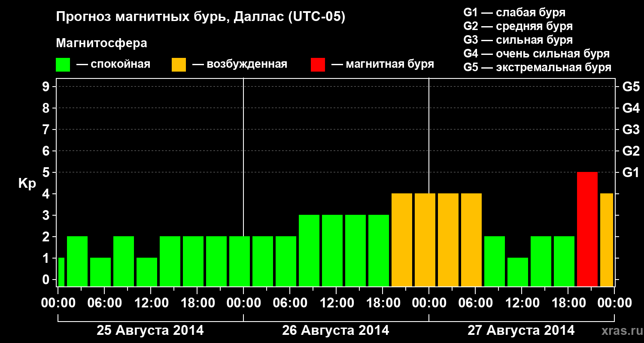
Task: Click the '27 Августа 2014' date label
Action: click(521, 331)
